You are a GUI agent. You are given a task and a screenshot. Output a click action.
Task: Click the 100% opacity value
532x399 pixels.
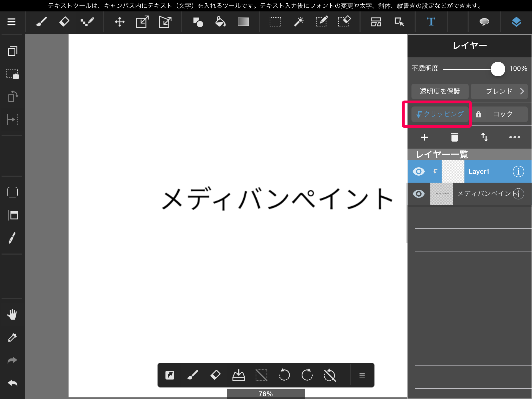pyautogui.click(x=518, y=69)
